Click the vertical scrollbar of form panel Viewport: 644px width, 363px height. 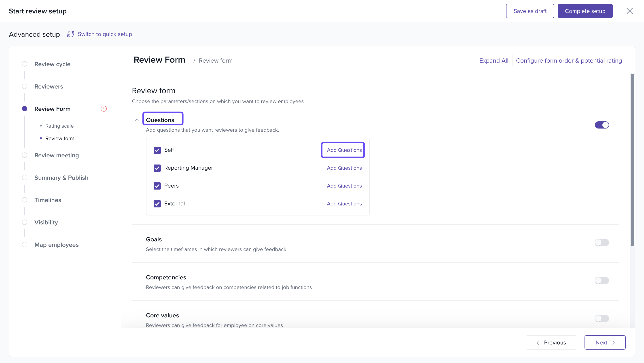click(x=632, y=160)
